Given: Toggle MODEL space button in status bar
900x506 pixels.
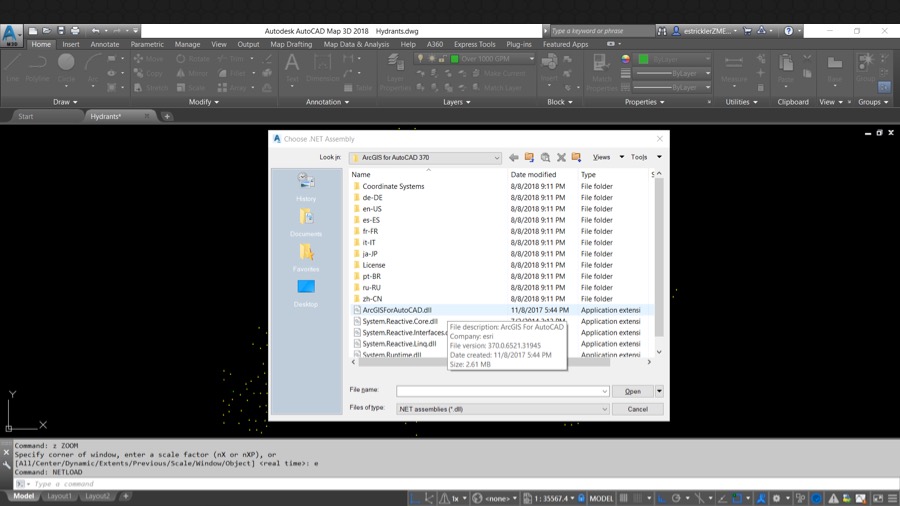Looking at the screenshot, I should (601, 498).
